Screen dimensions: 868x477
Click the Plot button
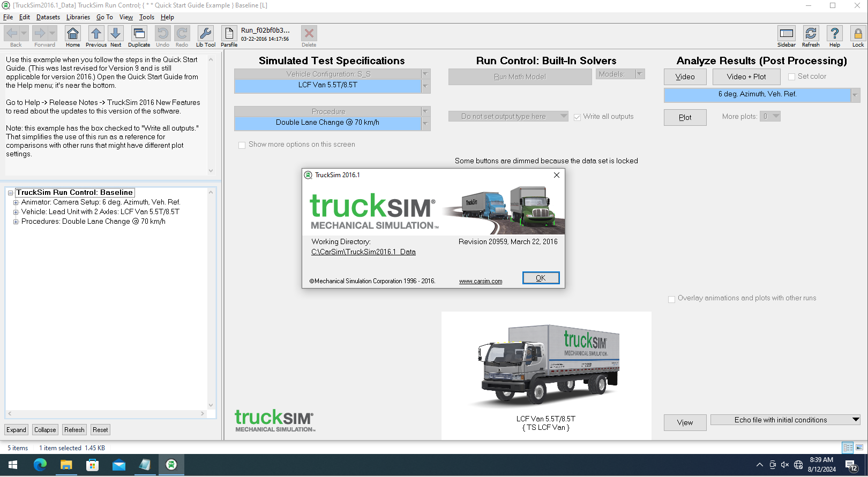click(x=685, y=117)
